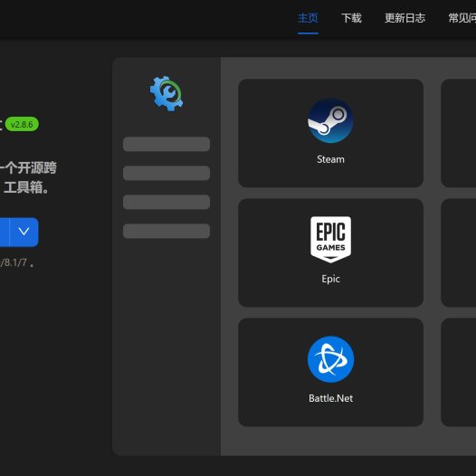
Task: Expand the blue download dropdown arrow
Action: [x=24, y=232]
